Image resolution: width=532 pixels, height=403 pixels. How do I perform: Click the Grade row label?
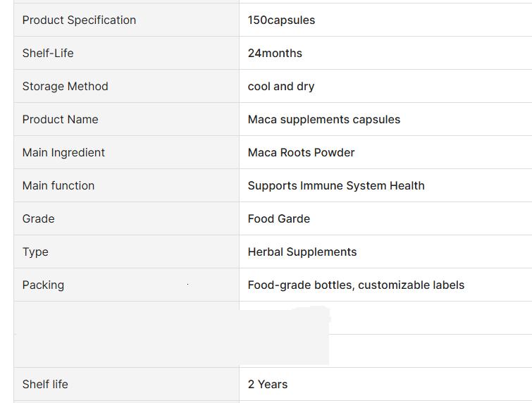pyautogui.click(x=38, y=218)
